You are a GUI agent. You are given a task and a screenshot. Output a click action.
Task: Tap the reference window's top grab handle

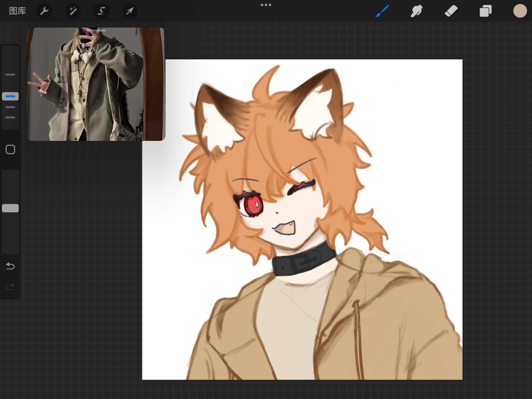tap(96, 31)
